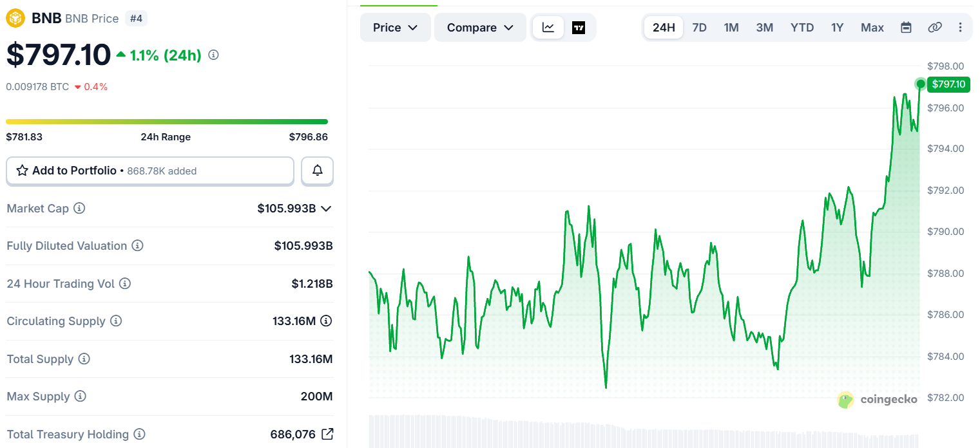Image resolution: width=980 pixels, height=448 pixels.
Task: Show Total Treasury Holding info tooltip
Action: (139, 434)
